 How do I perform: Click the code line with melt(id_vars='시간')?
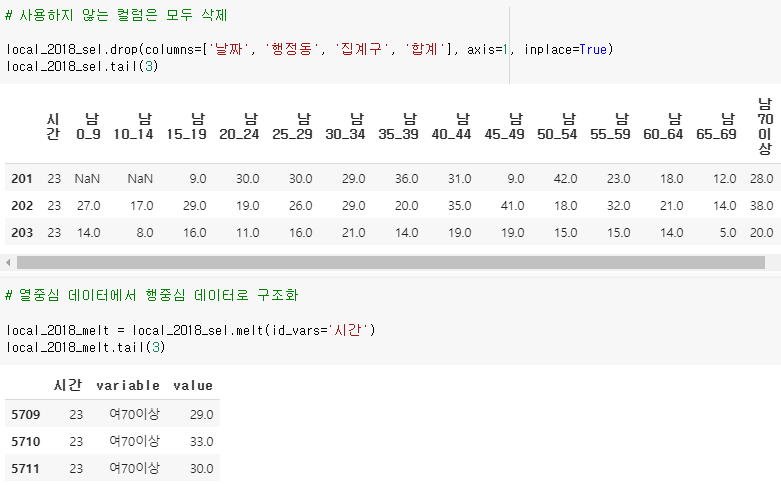click(191, 330)
